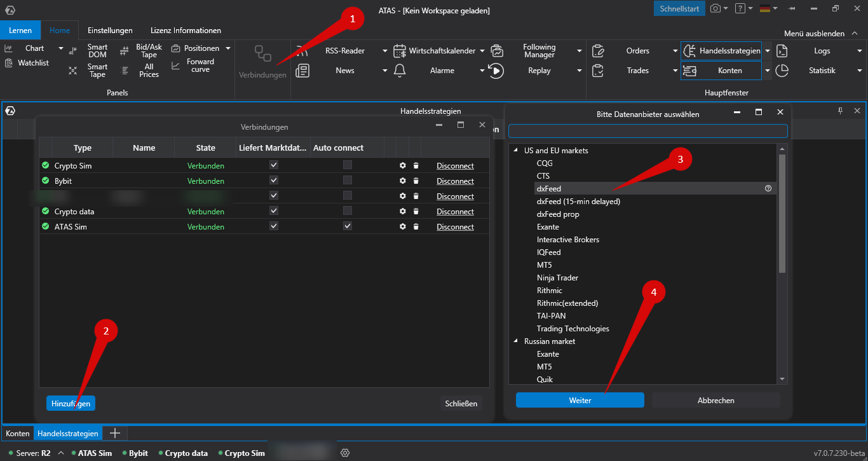Open the Orders clipboard icon
Viewport: 868px width, 461px height.
pos(598,51)
